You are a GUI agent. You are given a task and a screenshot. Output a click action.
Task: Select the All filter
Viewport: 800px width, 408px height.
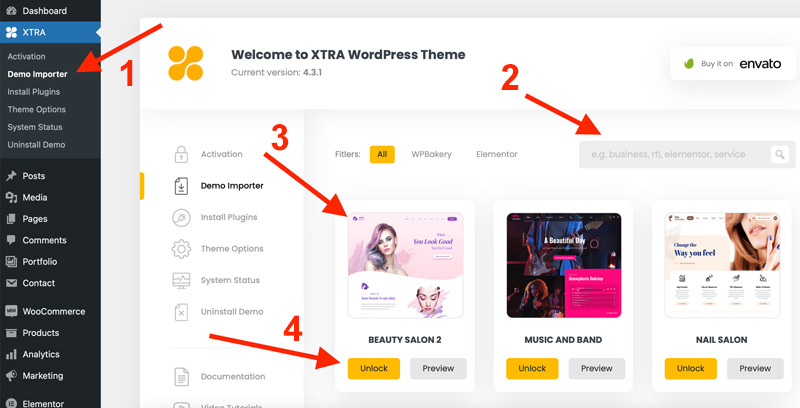pos(382,154)
